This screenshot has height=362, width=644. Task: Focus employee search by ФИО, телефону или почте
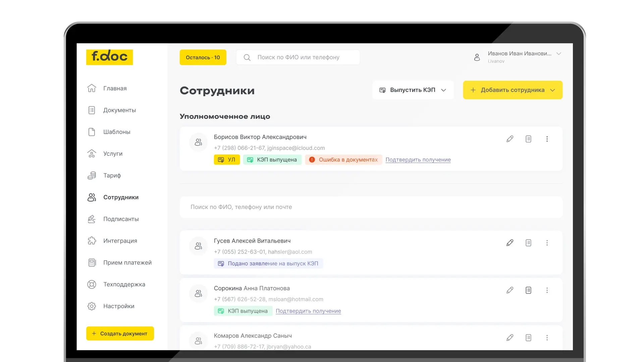point(371,207)
